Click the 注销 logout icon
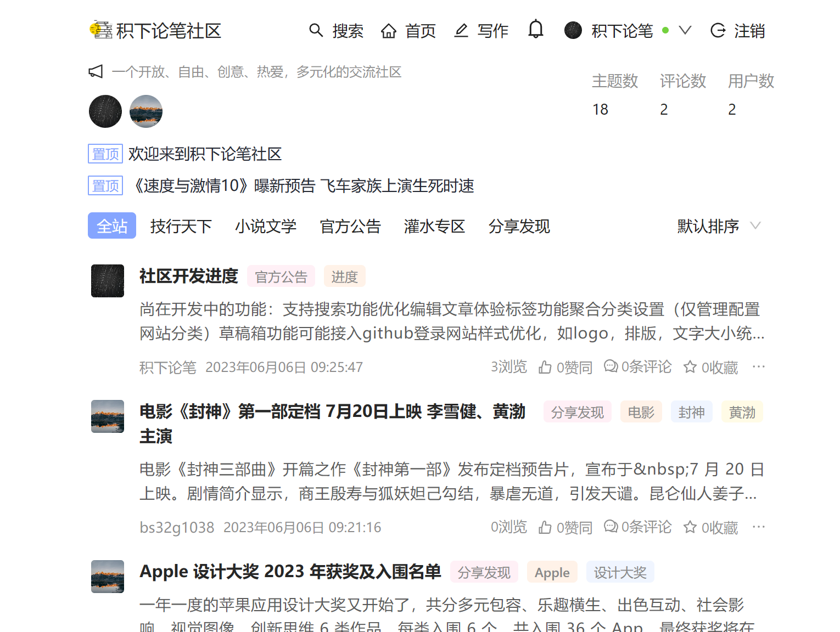Viewport: 840px width, 632px height. pyautogui.click(x=718, y=31)
